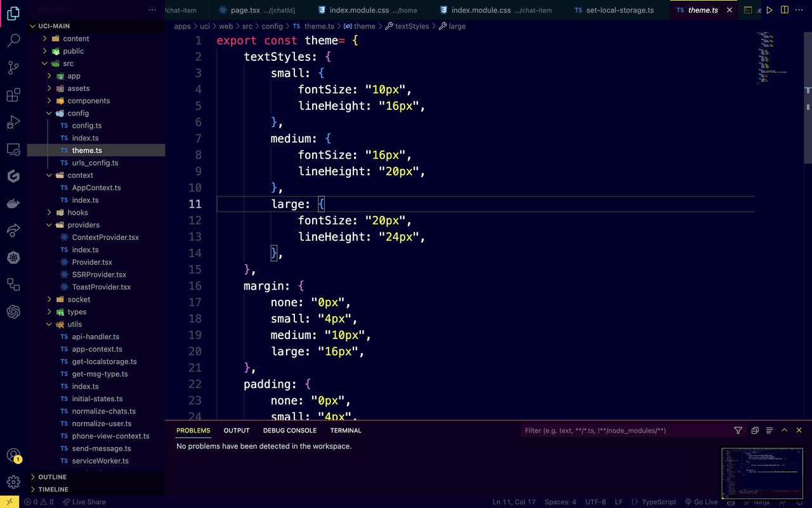Change LF end of line sequence

[619, 502]
